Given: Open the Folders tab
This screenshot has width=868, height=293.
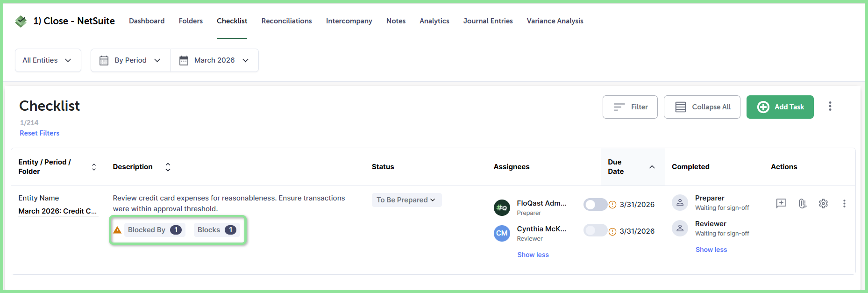Looking at the screenshot, I should pyautogui.click(x=191, y=21).
